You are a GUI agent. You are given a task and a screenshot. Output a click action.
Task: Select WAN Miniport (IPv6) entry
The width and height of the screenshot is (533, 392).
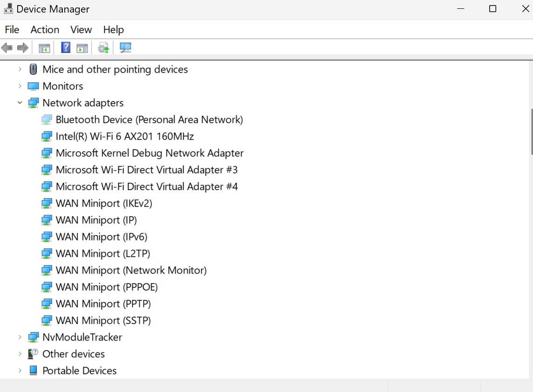pos(101,237)
